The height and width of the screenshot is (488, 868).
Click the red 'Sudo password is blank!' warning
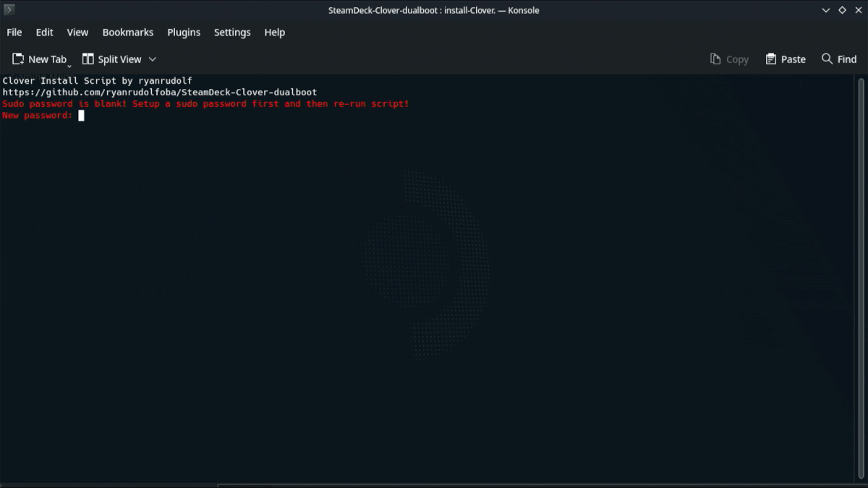[x=205, y=104]
